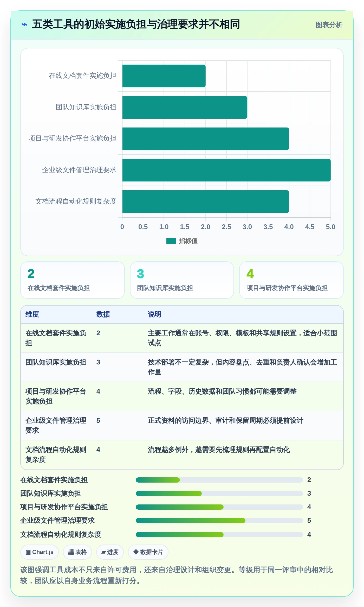
Task: Click the chart title 五类工具的初始实施负担与治理要求并不相同
Action: pos(136,24)
